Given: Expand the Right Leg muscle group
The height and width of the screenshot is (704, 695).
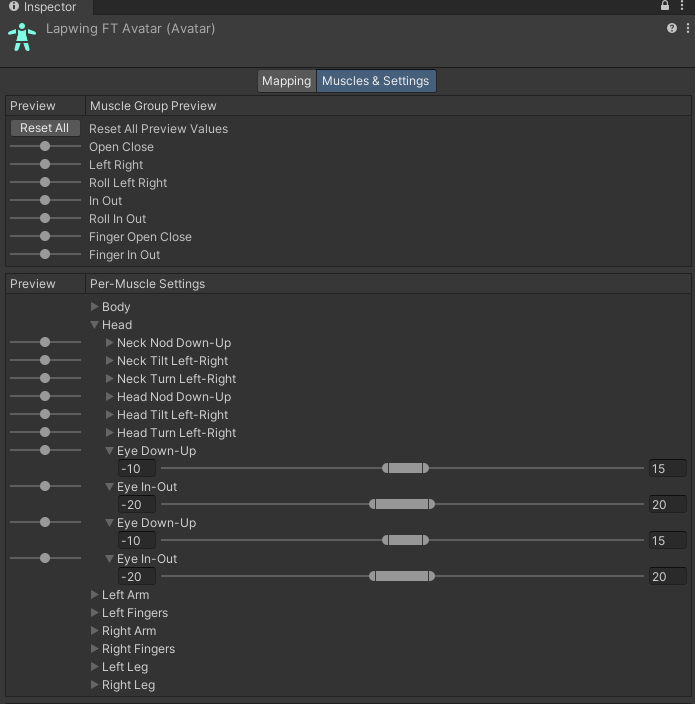Looking at the screenshot, I should coord(95,685).
